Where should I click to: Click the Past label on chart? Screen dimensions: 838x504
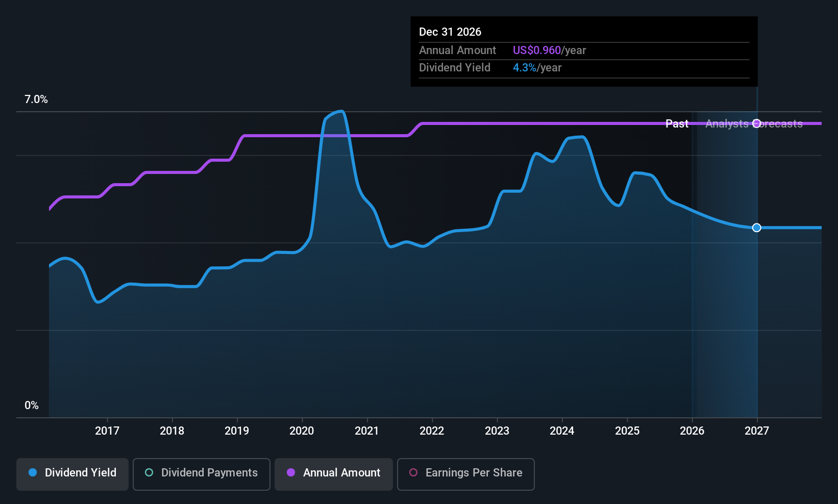click(677, 124)
